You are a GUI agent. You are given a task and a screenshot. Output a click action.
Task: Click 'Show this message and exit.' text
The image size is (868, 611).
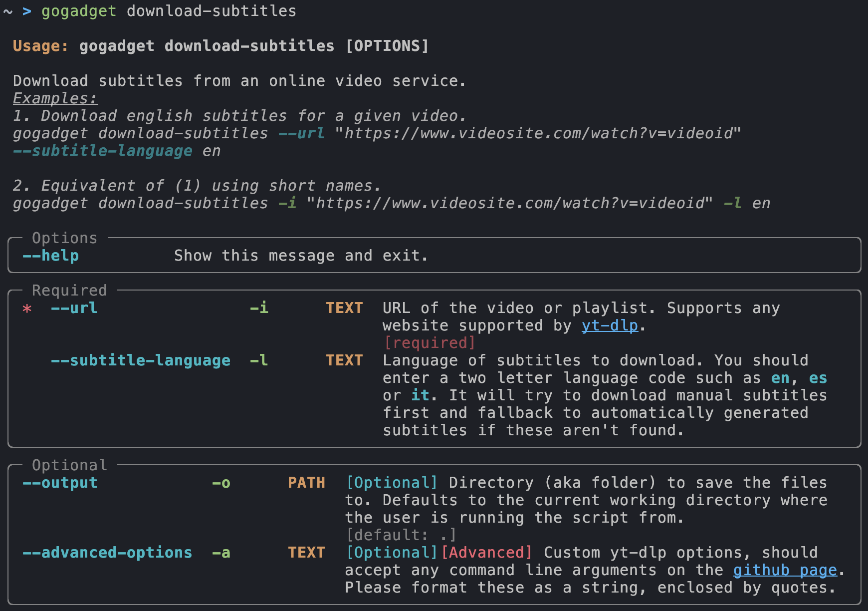[x=301, y=256]
